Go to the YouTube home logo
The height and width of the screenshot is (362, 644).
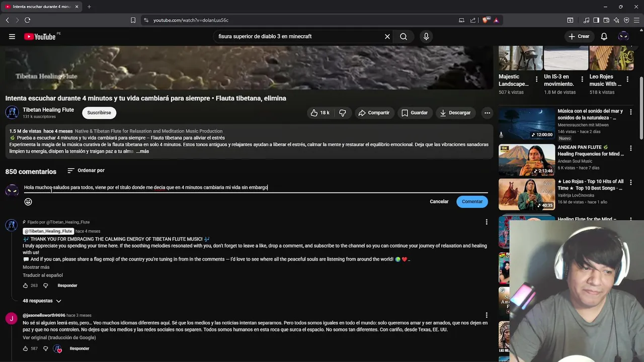pyautogui.click(x=40, y=36)
